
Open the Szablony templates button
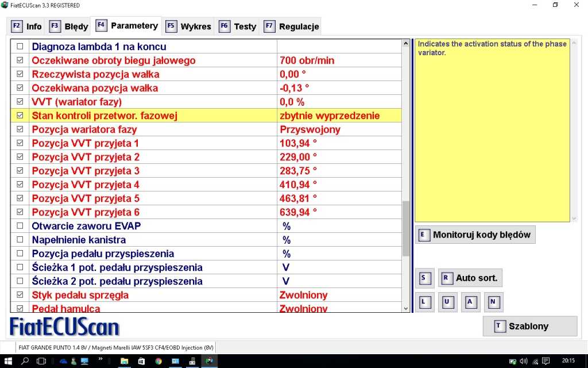(x=529, y=326)
